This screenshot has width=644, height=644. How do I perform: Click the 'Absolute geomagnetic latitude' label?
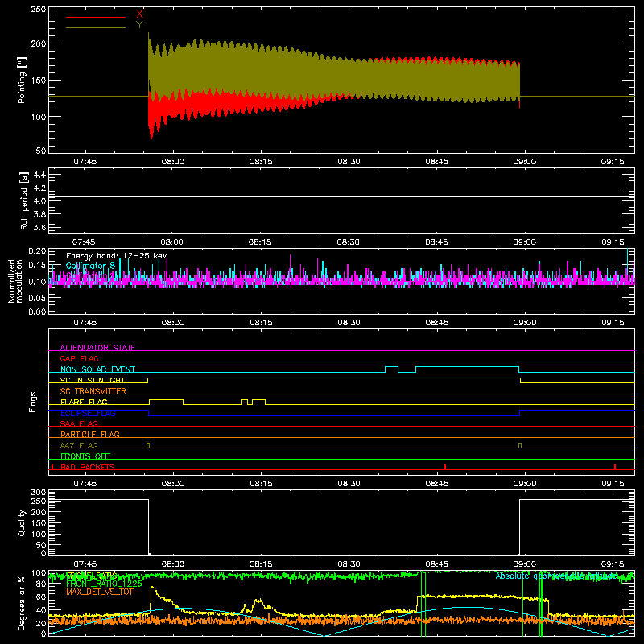point(556,576)
